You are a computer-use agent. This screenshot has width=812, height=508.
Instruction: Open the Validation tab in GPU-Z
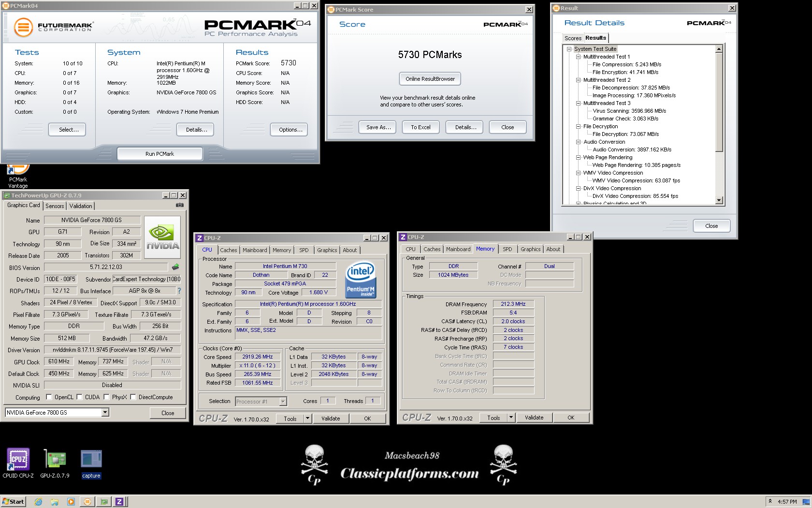[x=81, y=206]
